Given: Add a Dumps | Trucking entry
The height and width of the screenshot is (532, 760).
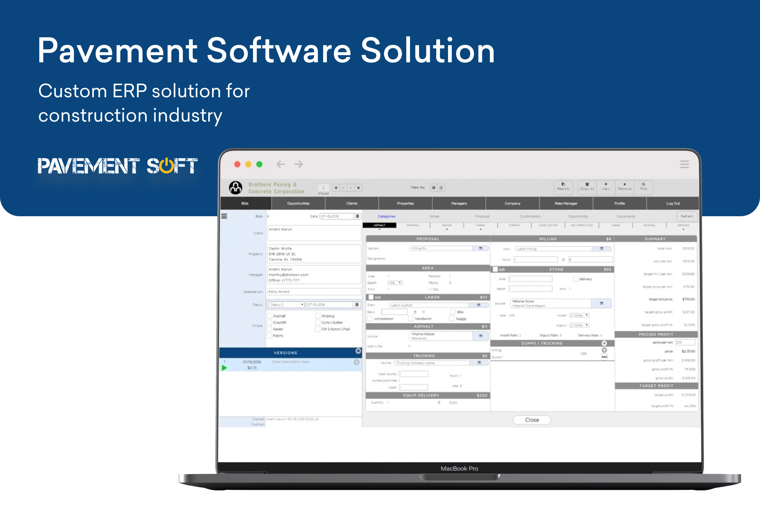Looking at the screenshot, I should (604, 343).
